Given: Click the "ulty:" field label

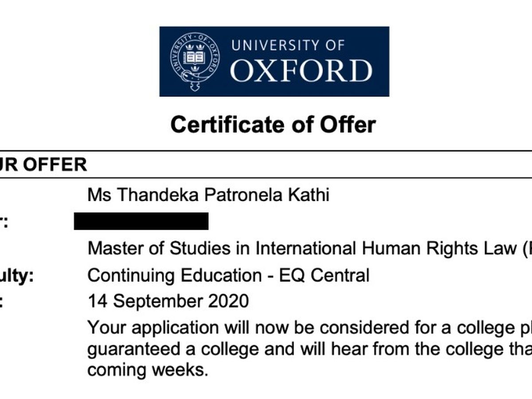Looking at the screenshot, I should [x=17, y=276].
